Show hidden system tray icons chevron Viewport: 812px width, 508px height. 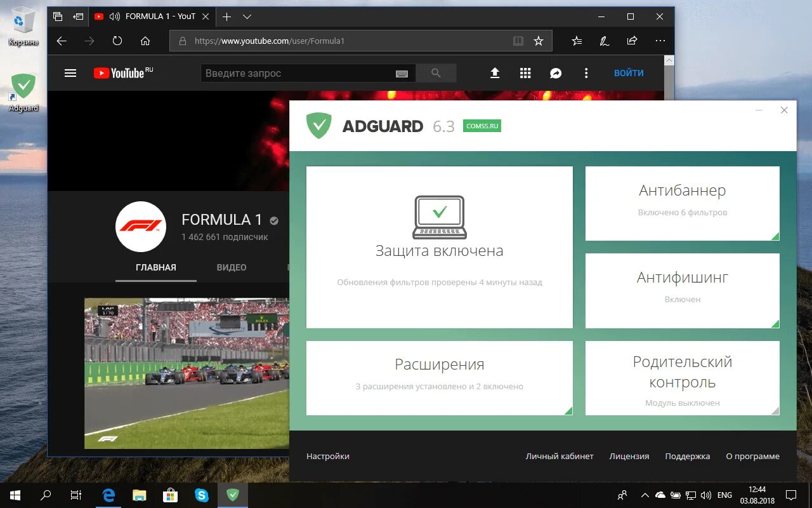point(645,495)
